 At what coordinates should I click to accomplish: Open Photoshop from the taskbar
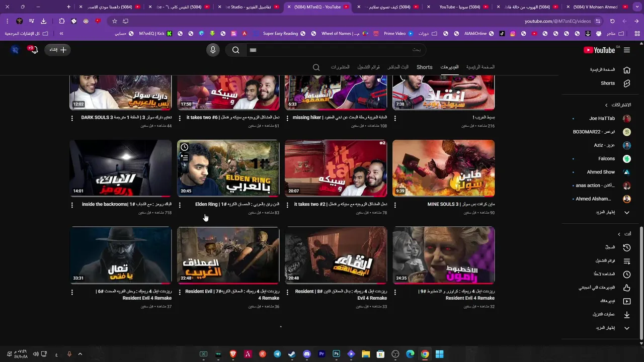336,354
